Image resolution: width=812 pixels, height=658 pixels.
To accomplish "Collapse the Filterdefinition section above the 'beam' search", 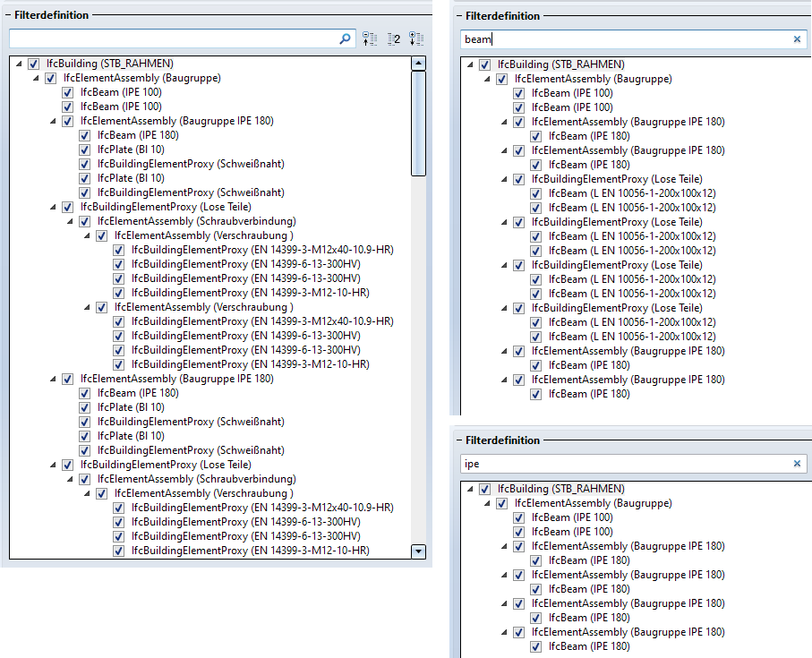I will pos(457,16).
